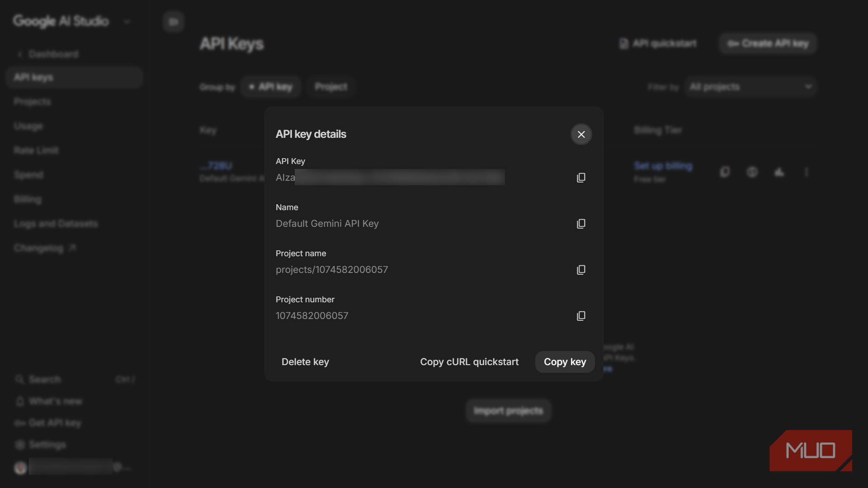Click Copy cURL quickstart

[x=469, y=362]
